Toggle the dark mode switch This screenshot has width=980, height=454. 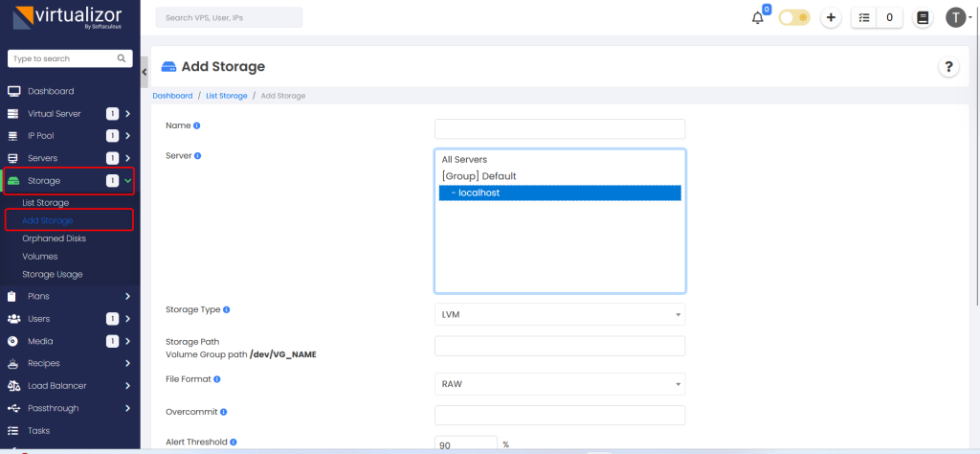(x=793, y=17)
